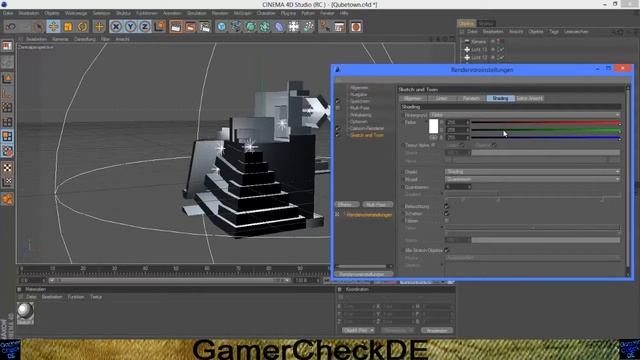This screenshot has height=360, width=640.
Task: Toggle the Alle Sketch-Objekte checkbox
Action: (447, 250)
